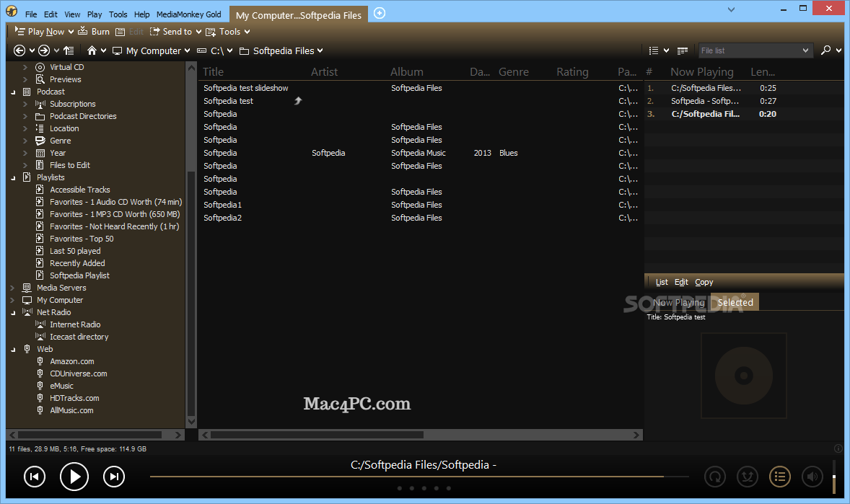This screenshot has width=850, height=504.
Task: Click the view mode list icon
Action: pyautogui.click(x=654, y=50)
